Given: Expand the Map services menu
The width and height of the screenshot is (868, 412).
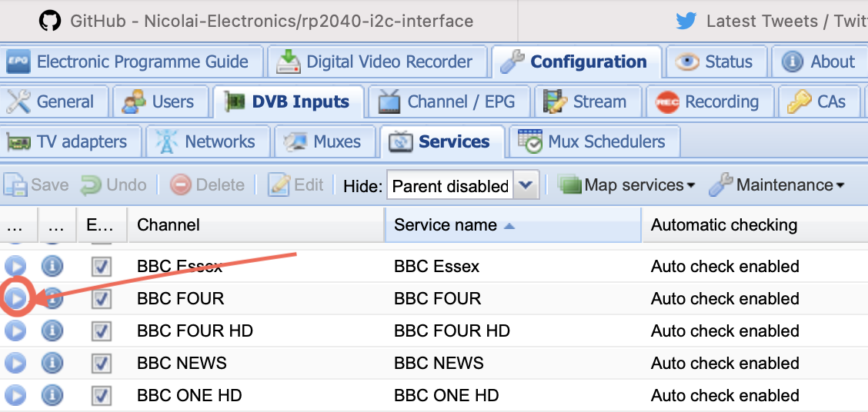Looking at the screenshot, I should click(x=627, y=185).
